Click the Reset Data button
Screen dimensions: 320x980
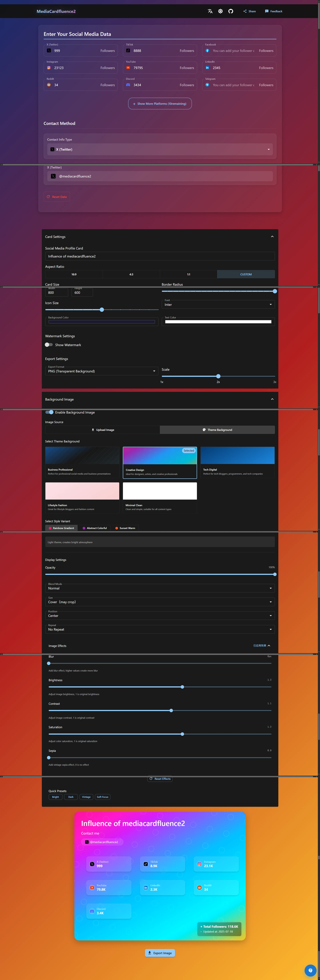click(x=57, y=197)
